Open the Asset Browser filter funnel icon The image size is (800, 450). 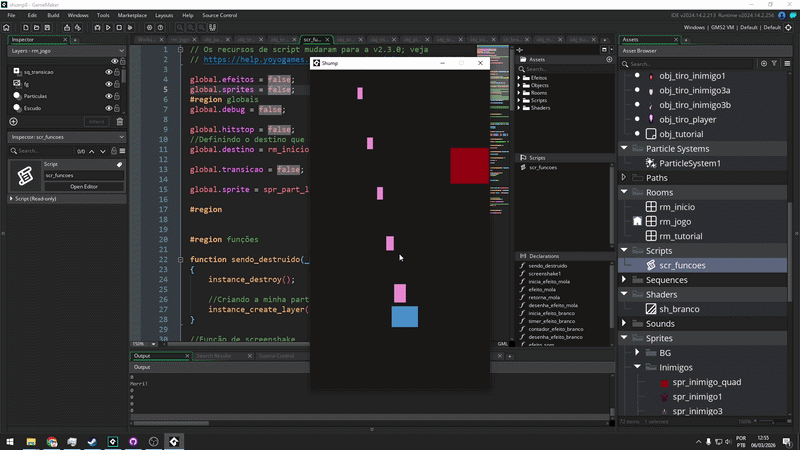pyautogui.click(x=774, y=64)
